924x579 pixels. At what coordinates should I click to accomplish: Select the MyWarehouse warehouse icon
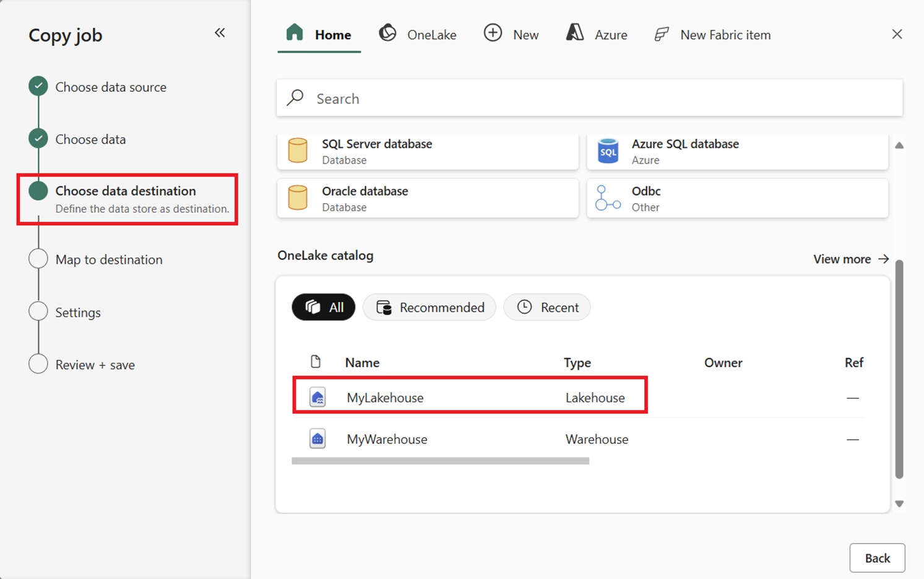click(x=317, y=439)
